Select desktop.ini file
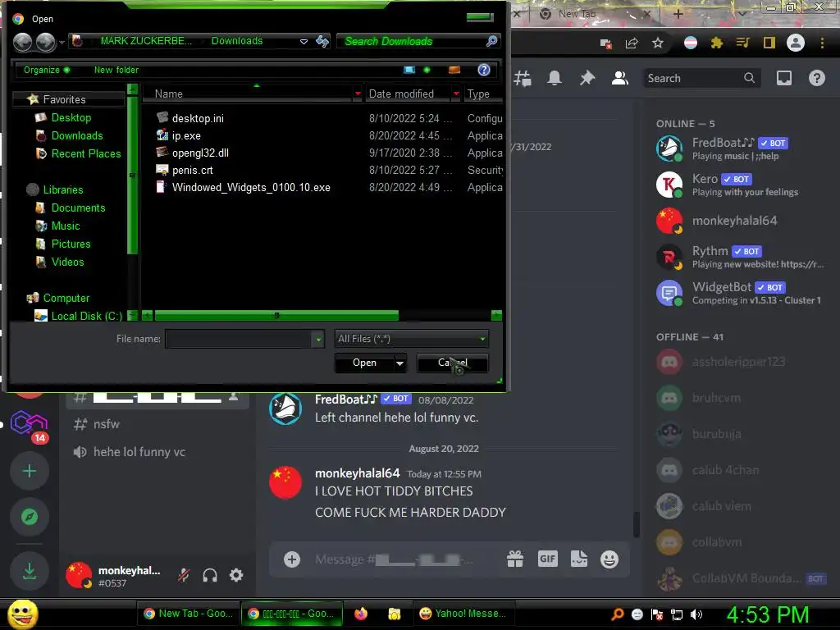 point(198,118)
